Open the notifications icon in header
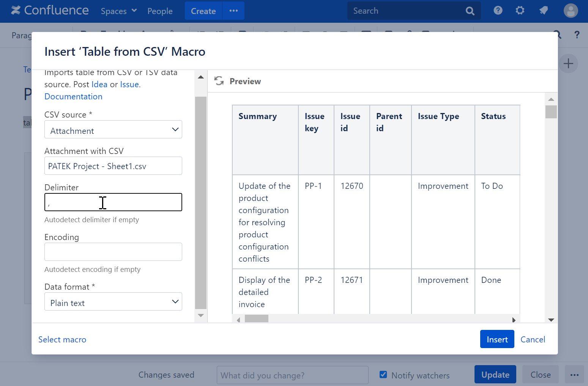The height and width of the screenshot is (386, 588). pos(543,11)
